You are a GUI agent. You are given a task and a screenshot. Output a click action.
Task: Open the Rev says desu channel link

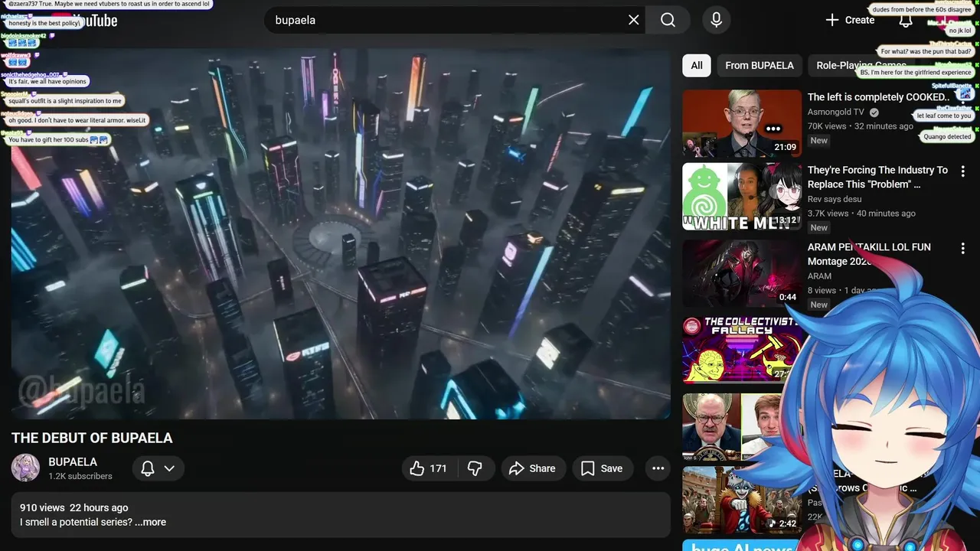835,199
